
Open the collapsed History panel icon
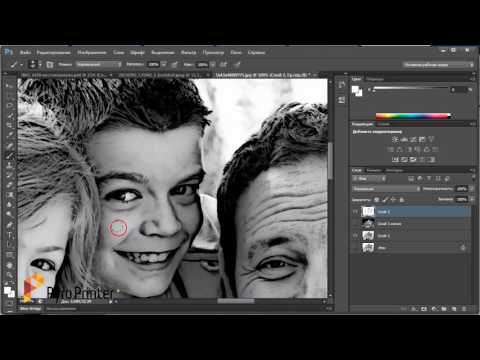[x=341, y=85]
